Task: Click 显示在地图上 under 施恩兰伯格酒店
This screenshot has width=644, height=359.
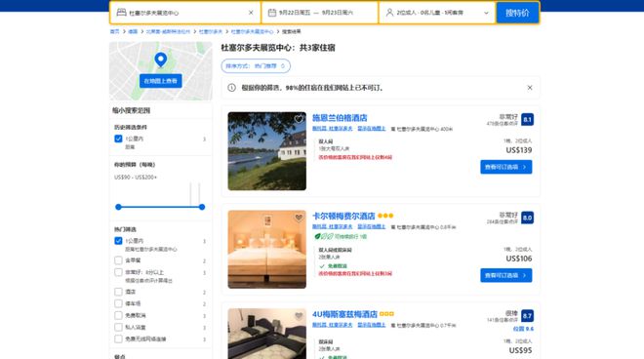Action: pos(372,129)
